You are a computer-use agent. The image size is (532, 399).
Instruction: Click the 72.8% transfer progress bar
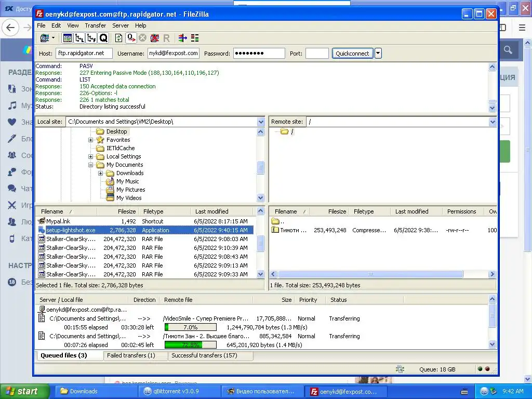pyautogui.click(x=190, y=345)
